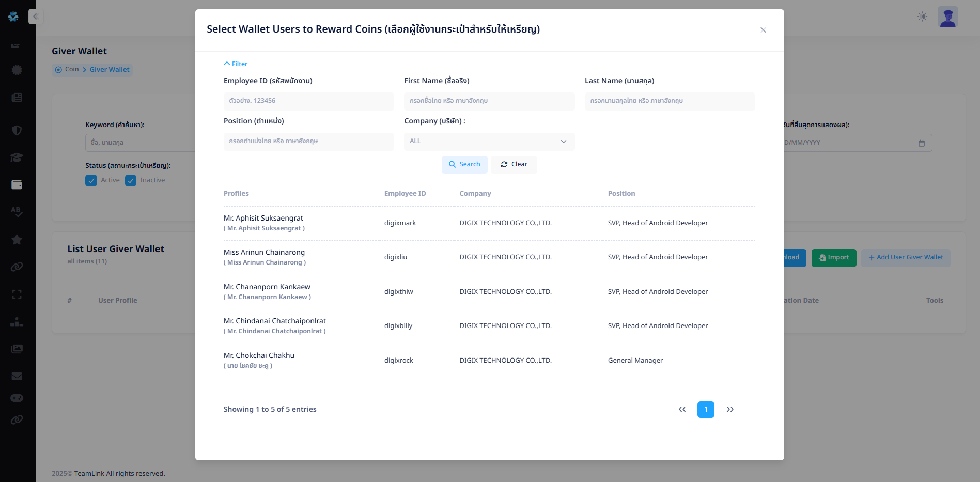Open the Company dropdown set to ALL
The height and width of the screenshot is (482, 980).
tap(489, 142)
